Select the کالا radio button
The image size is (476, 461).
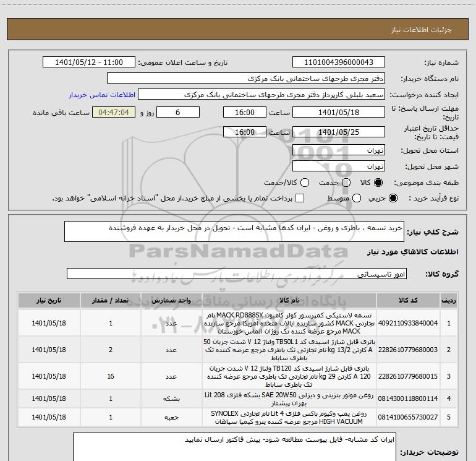[x=378, y=183]
